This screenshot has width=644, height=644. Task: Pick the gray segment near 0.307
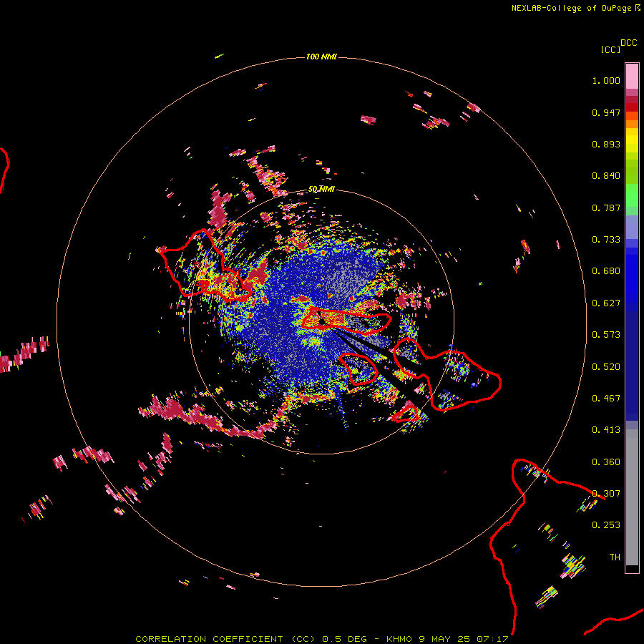pyautogui.click(x=632, y=497)
